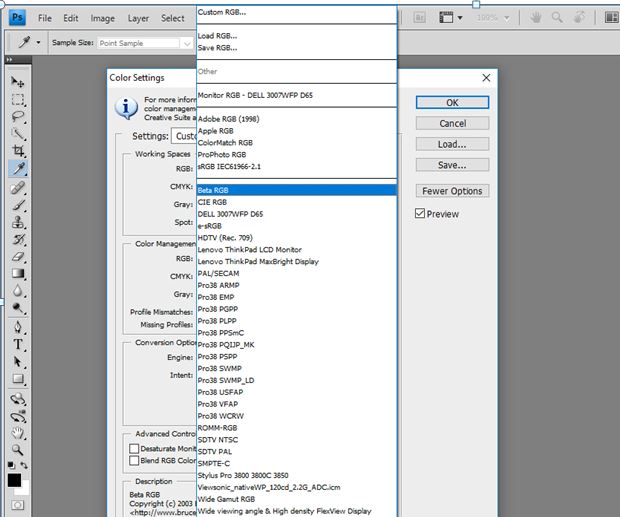Choose Load RGB... from the list
The height and width of the screenshot is (517, 620).
[297, 36]
